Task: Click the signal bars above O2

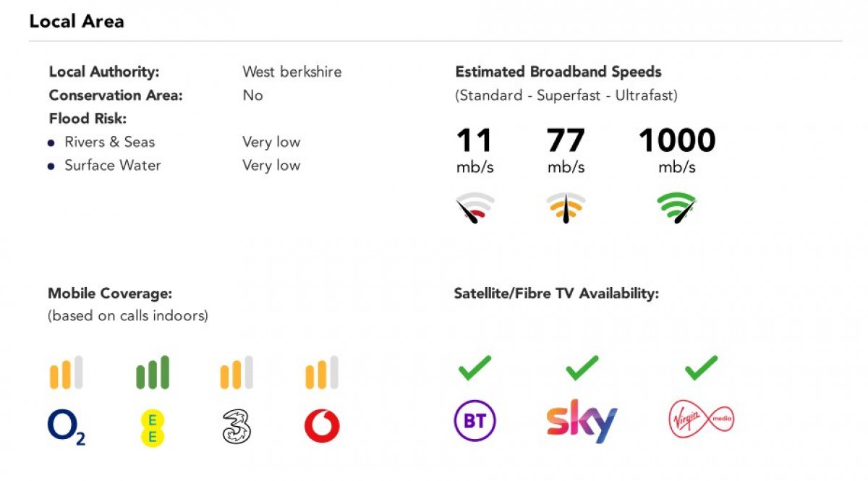Action: 67,373
